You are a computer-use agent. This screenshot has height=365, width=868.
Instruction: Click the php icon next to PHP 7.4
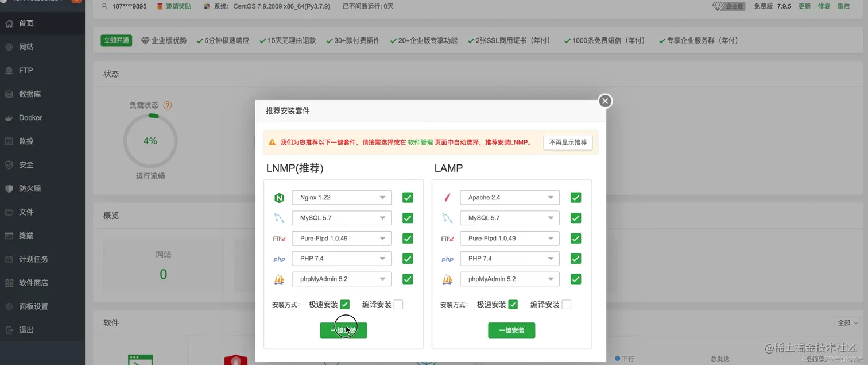tap(279, 259)
